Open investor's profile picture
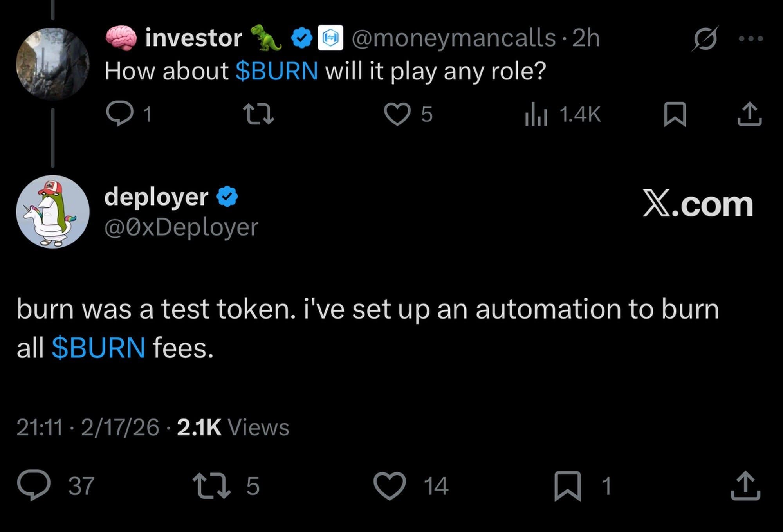The height and width of the screenshot is (532, 783). click(52, 63)
